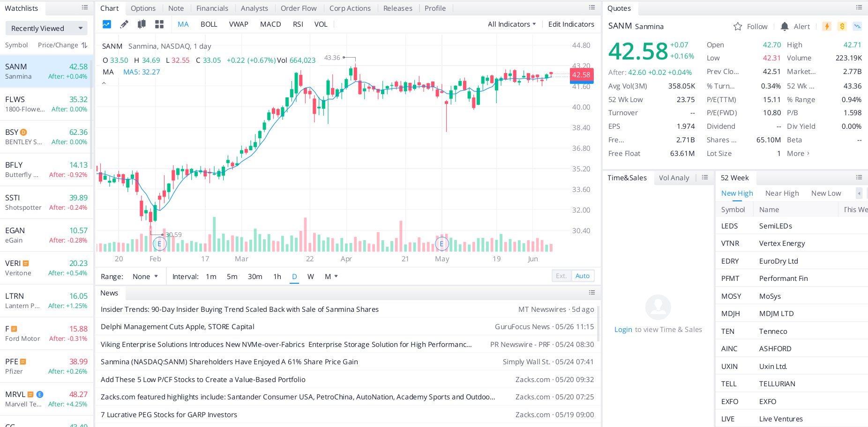Click the blue E badge next to MRVL
This screenshot has height=427, width=868.
click(x=40, y=395)
